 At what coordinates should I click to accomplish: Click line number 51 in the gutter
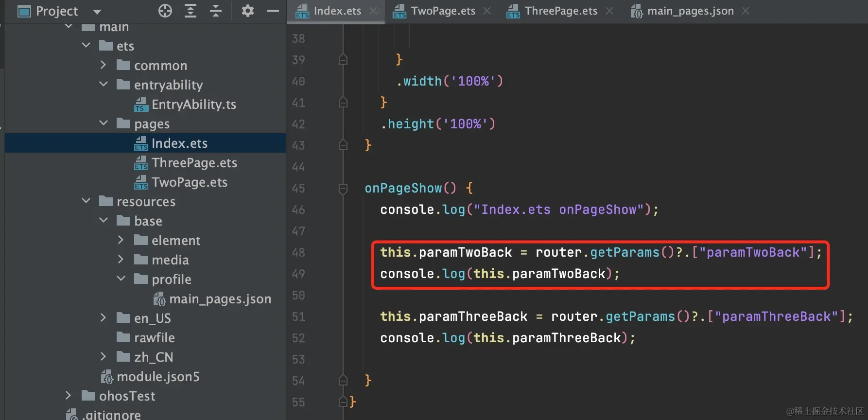(x=298, y=316)
